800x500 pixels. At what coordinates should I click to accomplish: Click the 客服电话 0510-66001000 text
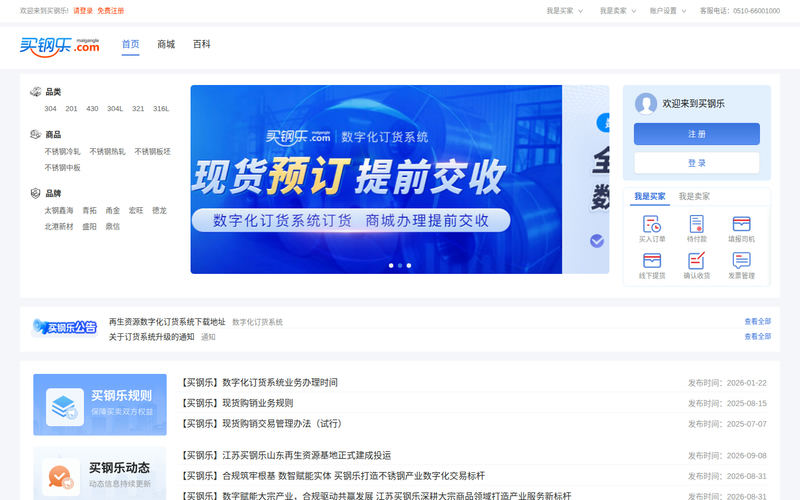(x=740, y=11)
